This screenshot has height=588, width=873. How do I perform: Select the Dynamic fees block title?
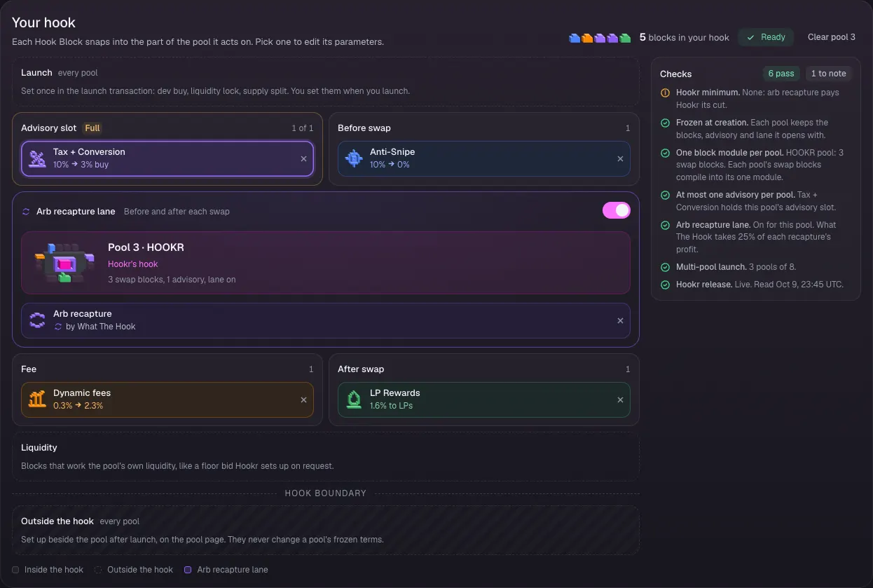click(82, 393)
